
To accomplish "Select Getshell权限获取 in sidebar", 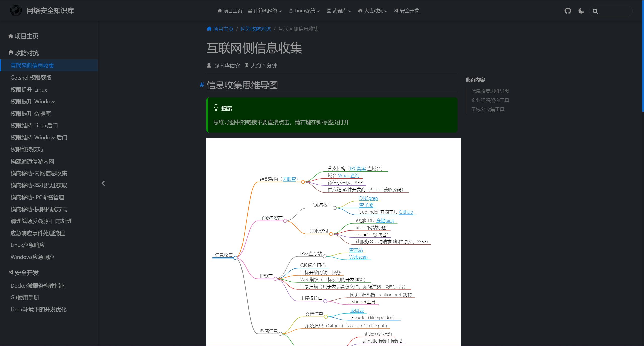I will [x=31, y=78].
